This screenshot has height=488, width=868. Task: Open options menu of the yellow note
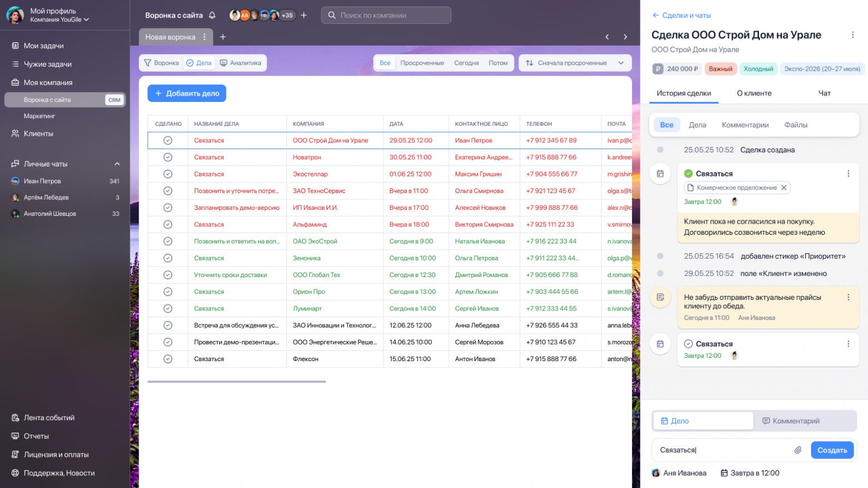[848, 298]
